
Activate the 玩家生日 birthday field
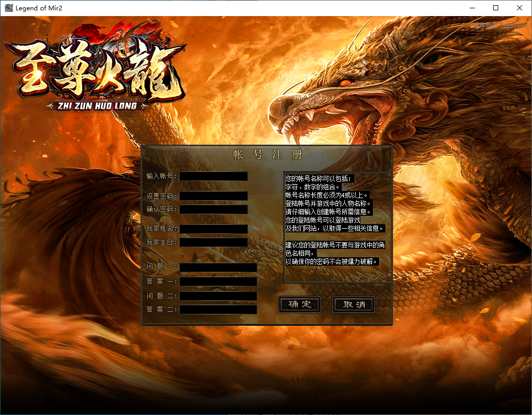(214, 242)
